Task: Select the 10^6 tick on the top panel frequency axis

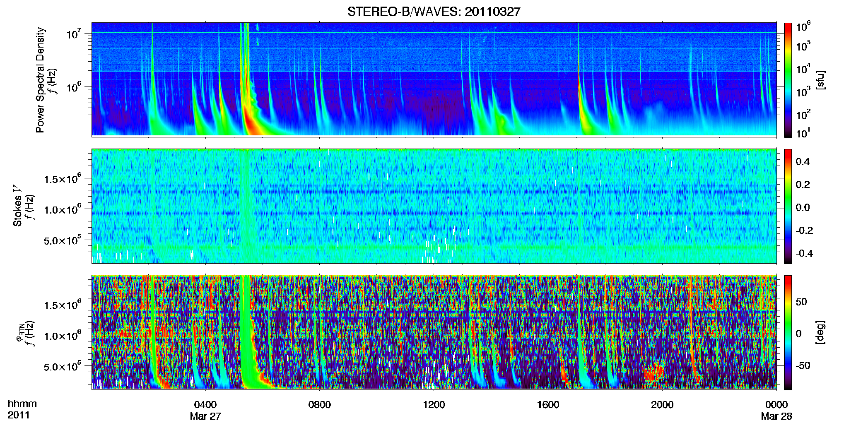Action: (x=74, y=87)
